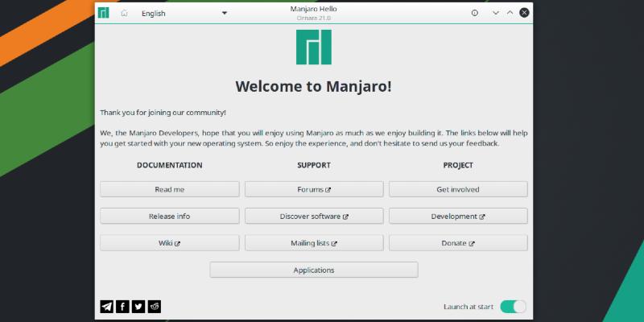Open the Read me page
The image size is (644, 322).
pyautogui.click(x=169, y=189)
